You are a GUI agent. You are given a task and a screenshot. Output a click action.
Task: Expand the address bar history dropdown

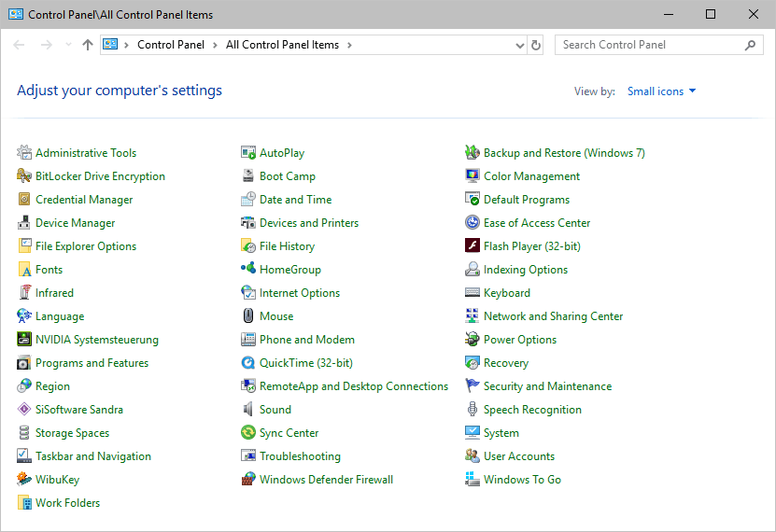coord(519,45)
